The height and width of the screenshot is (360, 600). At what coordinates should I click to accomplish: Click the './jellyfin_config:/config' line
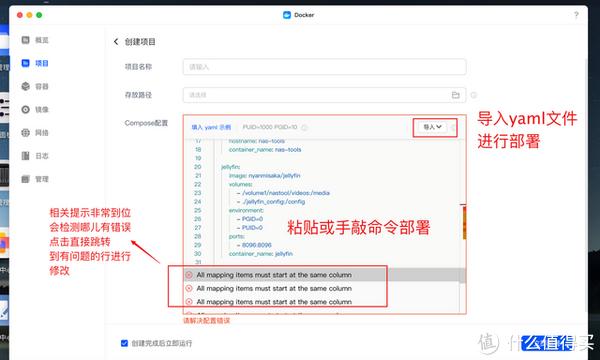coord(271,202)
